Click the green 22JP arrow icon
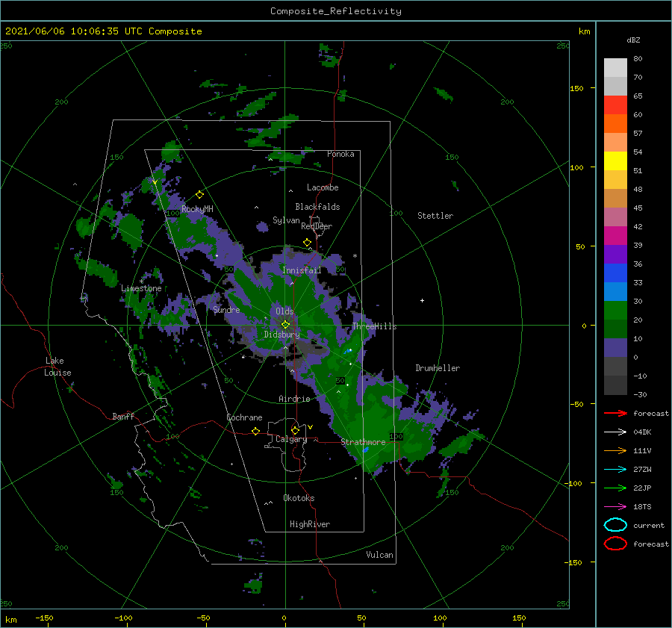This screenshot has height=628, width=672. pos(615,488)
